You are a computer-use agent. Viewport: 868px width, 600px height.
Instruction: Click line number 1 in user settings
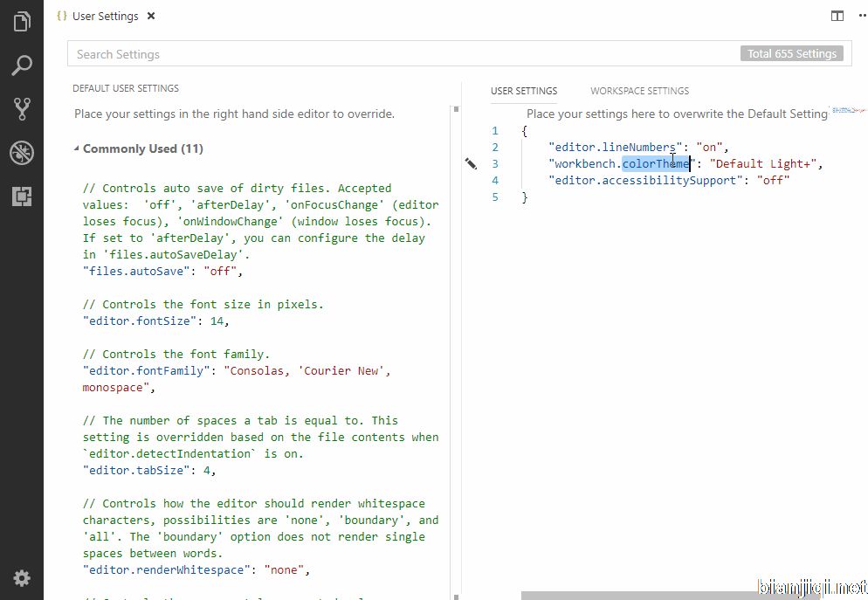[x=495, y=131]
